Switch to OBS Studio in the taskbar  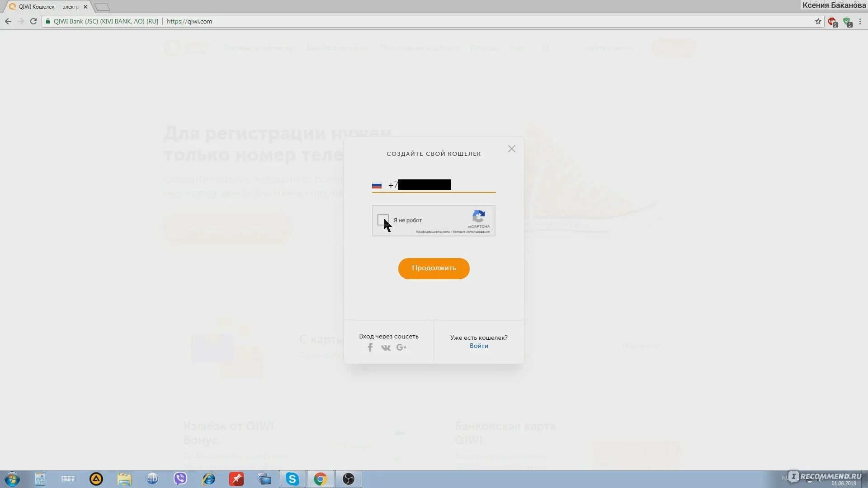click(x=349, y=479)
